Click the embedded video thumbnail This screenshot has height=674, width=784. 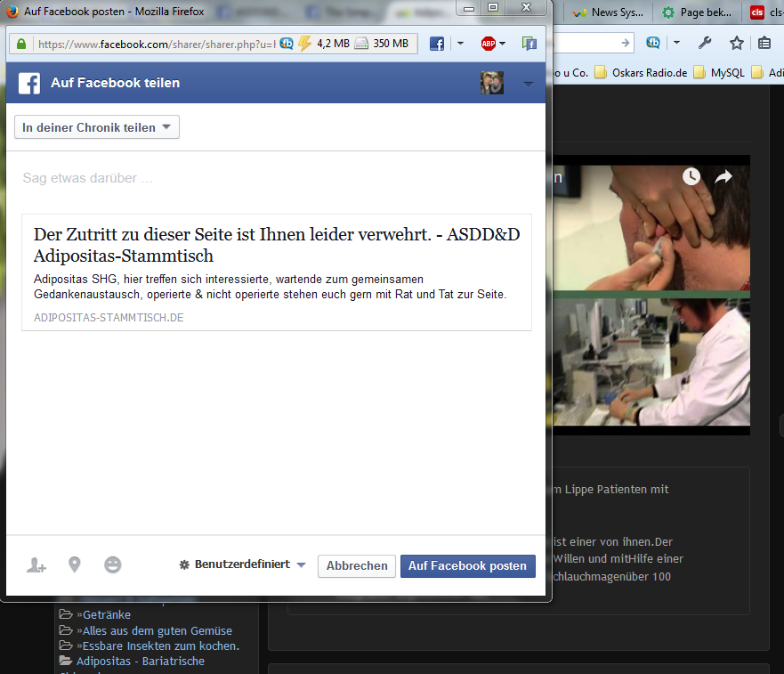651,296
